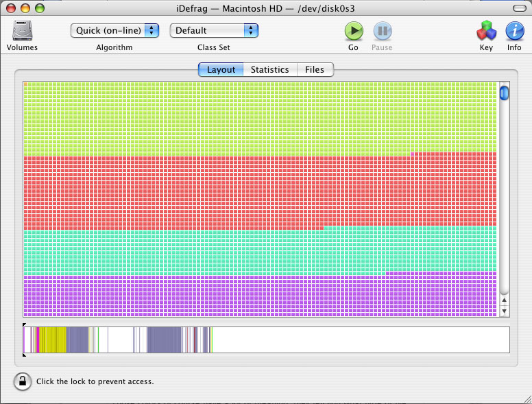
Task: Open the Info panel icon
Action: tap(515, 31)
